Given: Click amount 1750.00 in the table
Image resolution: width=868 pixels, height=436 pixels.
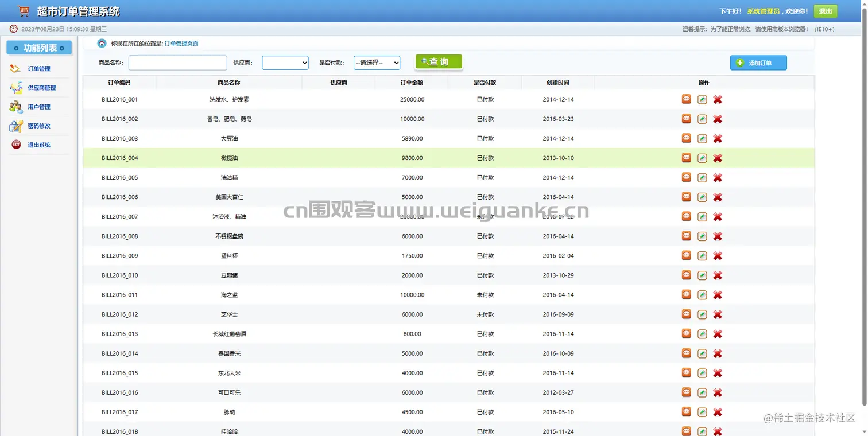Looking at the screenshot, I should 412,256.
